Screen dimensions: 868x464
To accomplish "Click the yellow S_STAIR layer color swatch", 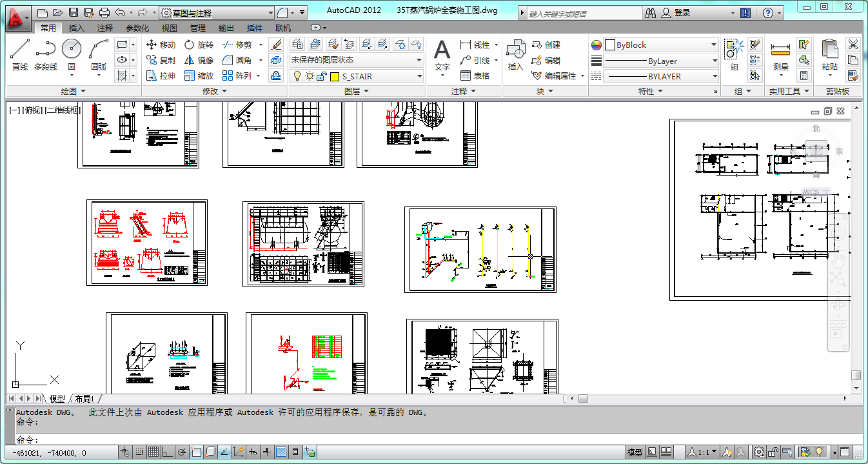I will coord(335,76).
